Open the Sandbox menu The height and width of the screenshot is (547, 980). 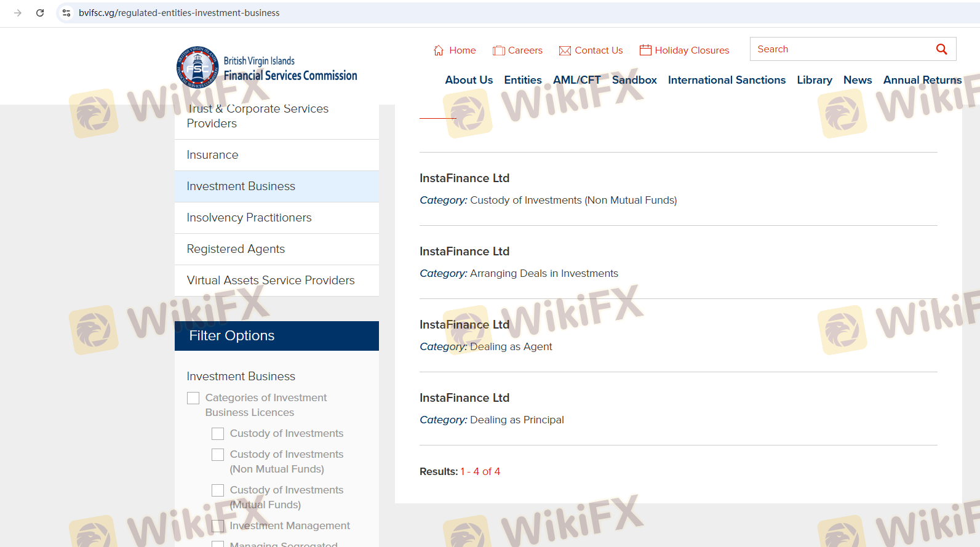coord(634,80)
